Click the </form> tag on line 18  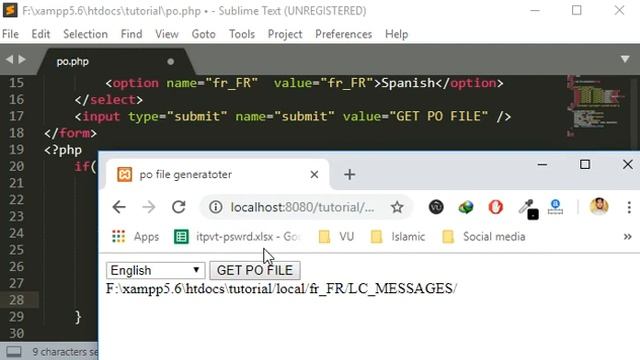coord(71,133)
